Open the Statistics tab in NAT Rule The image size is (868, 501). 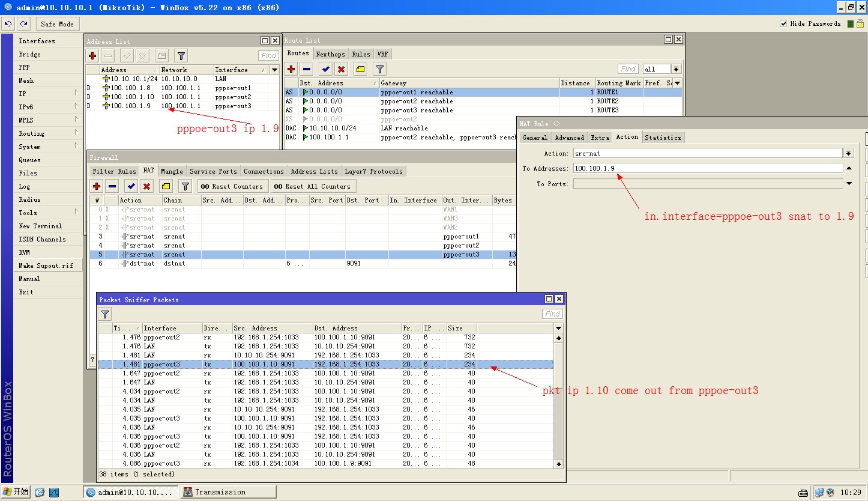coord(663,138)
